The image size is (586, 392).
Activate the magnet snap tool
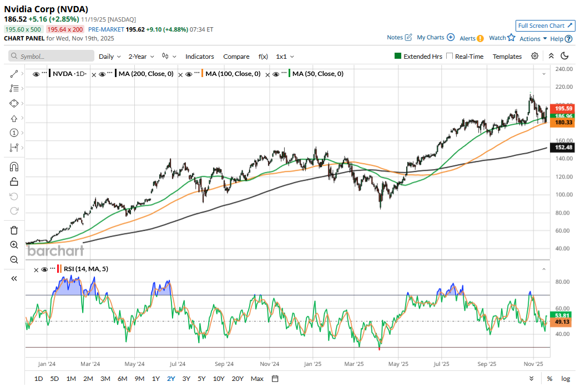click(x=14, y=167)
